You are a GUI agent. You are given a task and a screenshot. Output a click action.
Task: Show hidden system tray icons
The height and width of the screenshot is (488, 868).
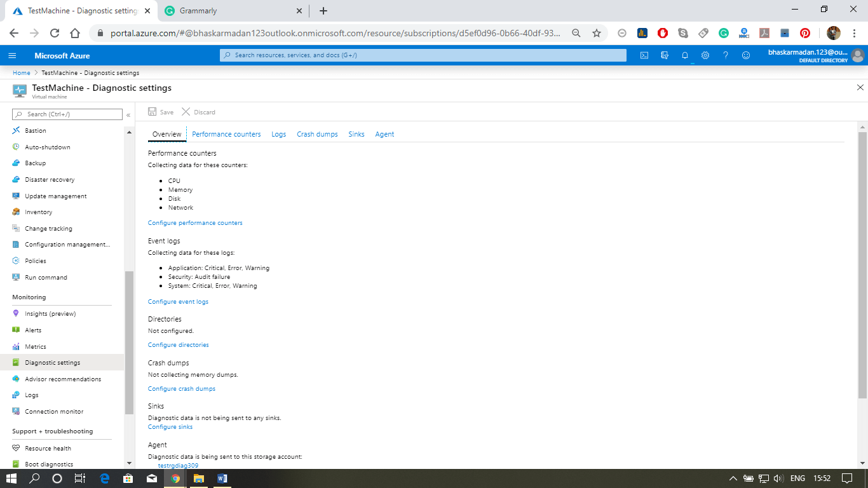click(733, 478)
